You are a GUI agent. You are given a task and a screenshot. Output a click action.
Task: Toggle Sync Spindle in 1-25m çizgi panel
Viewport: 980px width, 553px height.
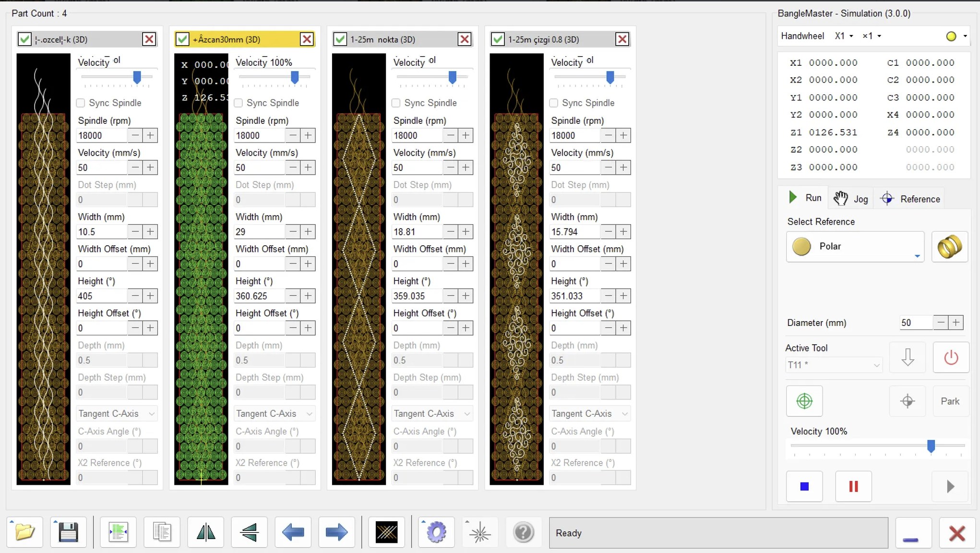pyautogui.click(x=554, y=103)
